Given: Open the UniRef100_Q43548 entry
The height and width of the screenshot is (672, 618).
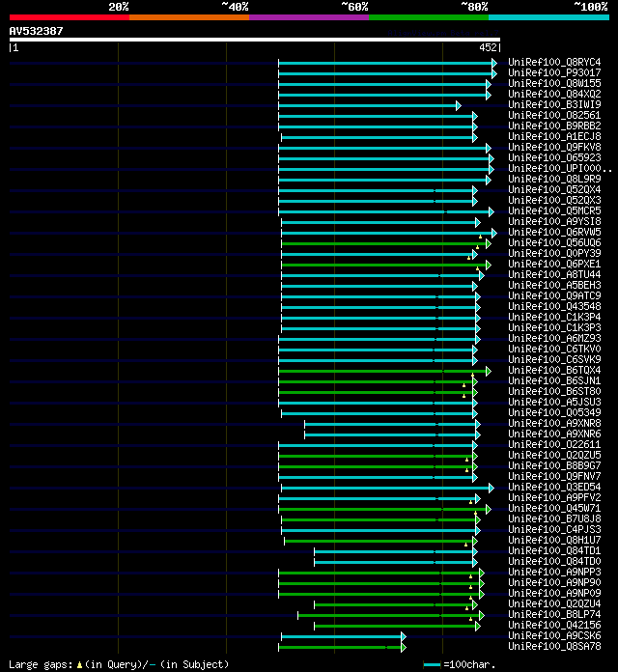Looking at the screenshot, I should [x=554, y=306].
